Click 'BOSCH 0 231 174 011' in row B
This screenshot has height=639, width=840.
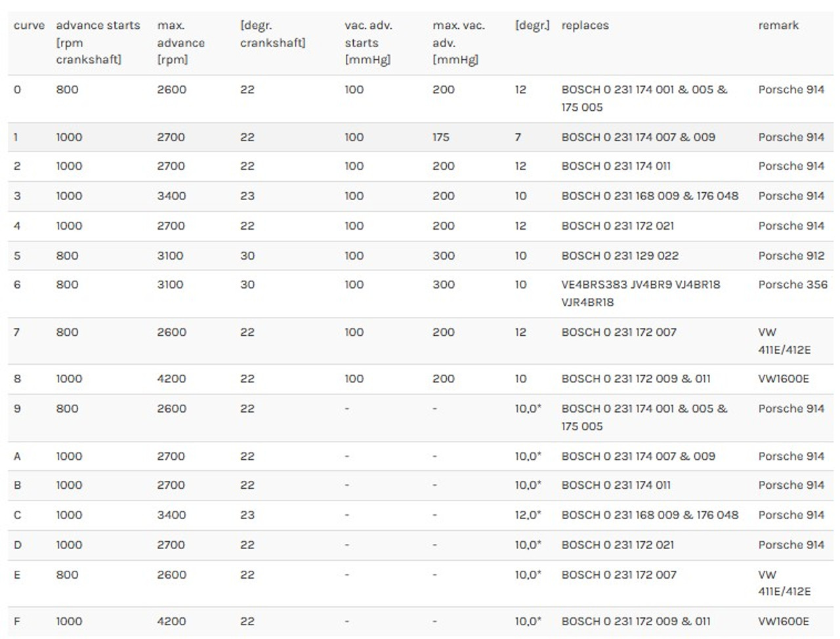tap(616, 485)
